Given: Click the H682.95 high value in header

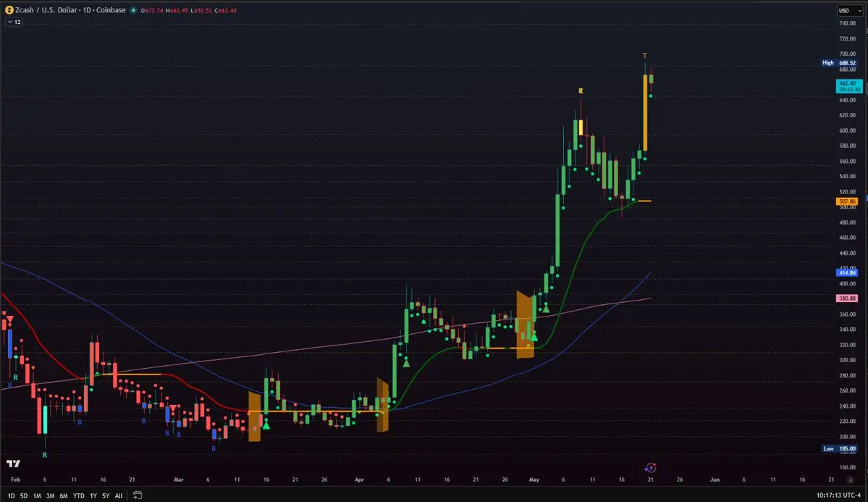Looking at the screenshot, I should pyautogui.click(x=177, y=11).
